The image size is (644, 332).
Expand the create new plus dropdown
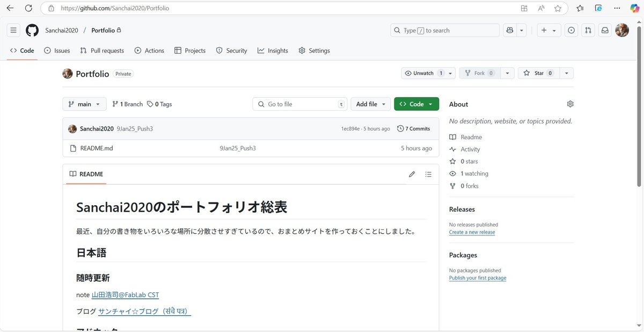pos(549,30)
